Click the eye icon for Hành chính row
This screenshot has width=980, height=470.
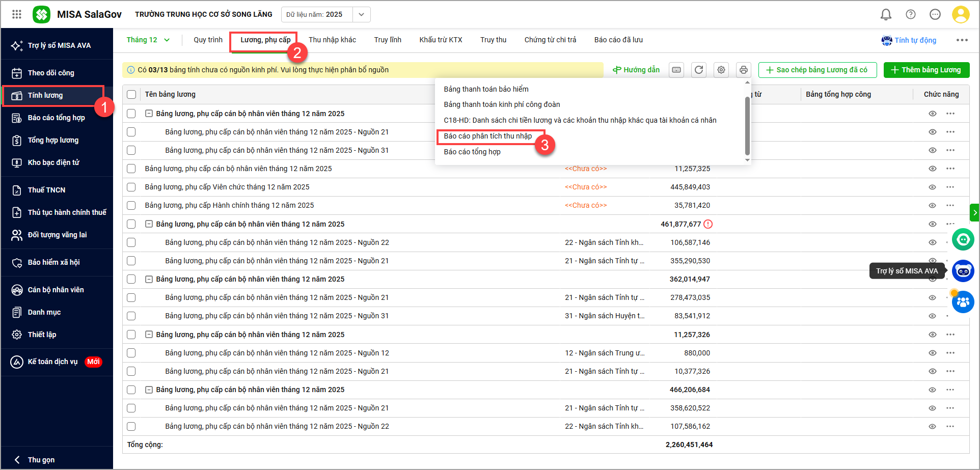coord(932,205)
